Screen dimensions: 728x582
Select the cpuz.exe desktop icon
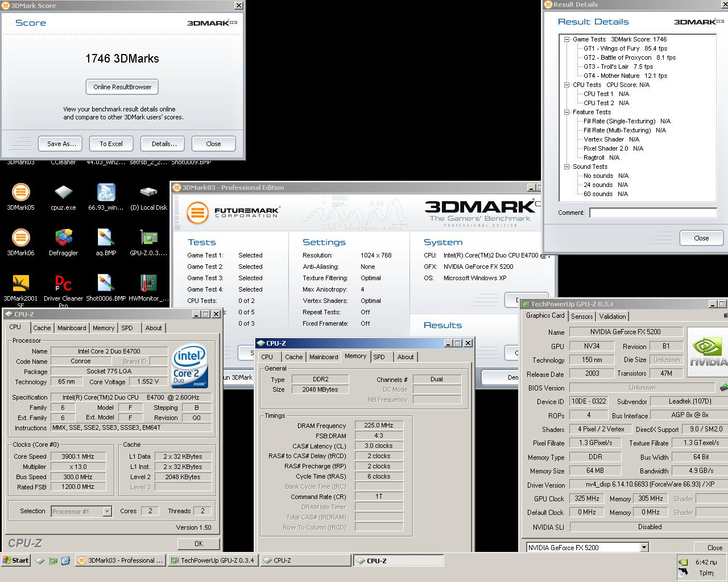tap(63, 197)
